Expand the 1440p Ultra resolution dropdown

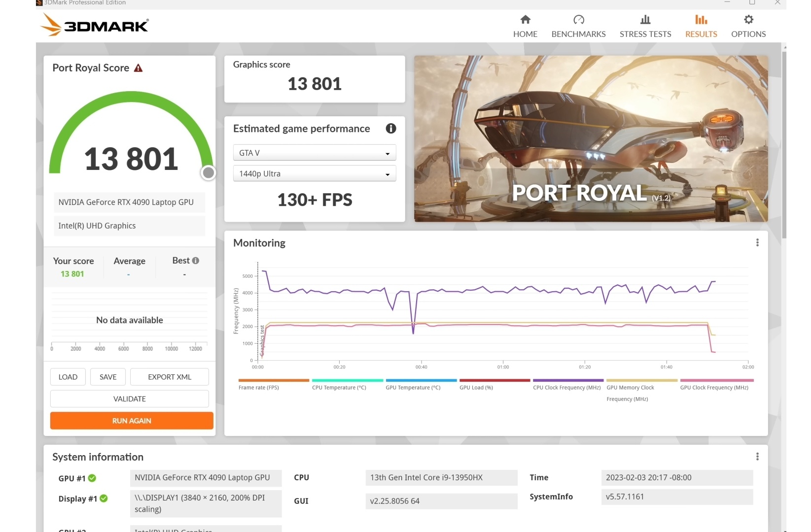point(315,174)
